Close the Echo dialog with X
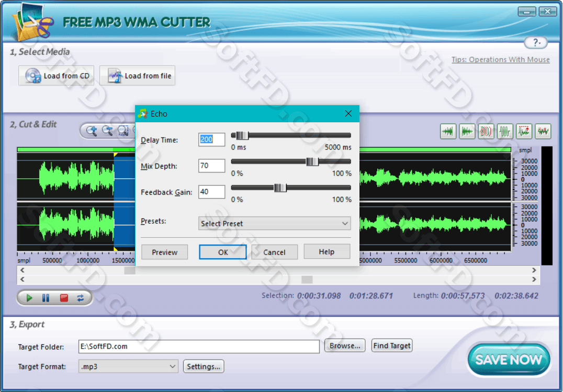The width and height of the screenshot is (563, 392). pyautogui.click(x=348, y=114)
